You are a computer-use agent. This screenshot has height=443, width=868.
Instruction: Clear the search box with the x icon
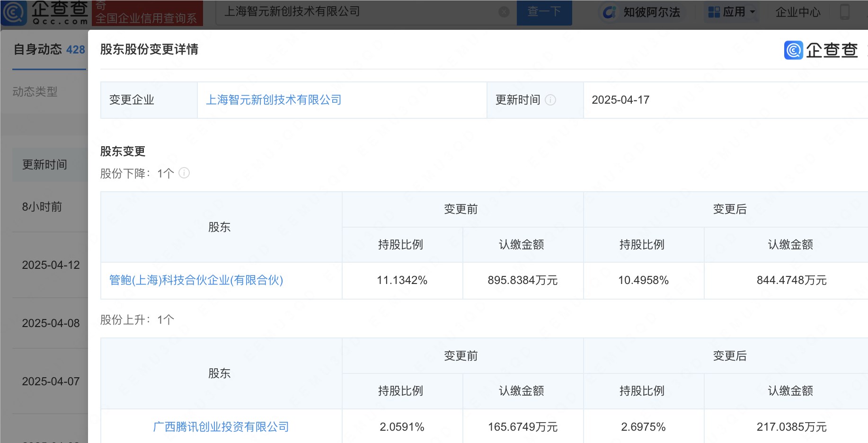[503, 12]
